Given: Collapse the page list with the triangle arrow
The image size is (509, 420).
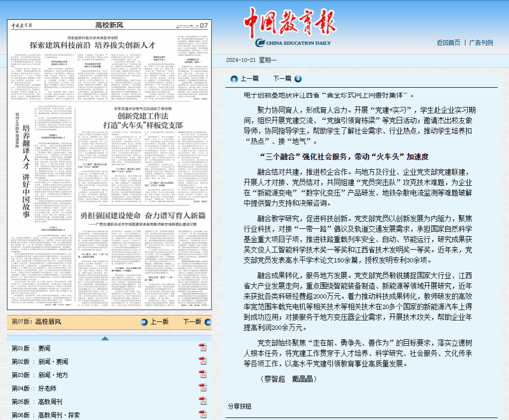Looking at the screenshot, I should point(105,338).
